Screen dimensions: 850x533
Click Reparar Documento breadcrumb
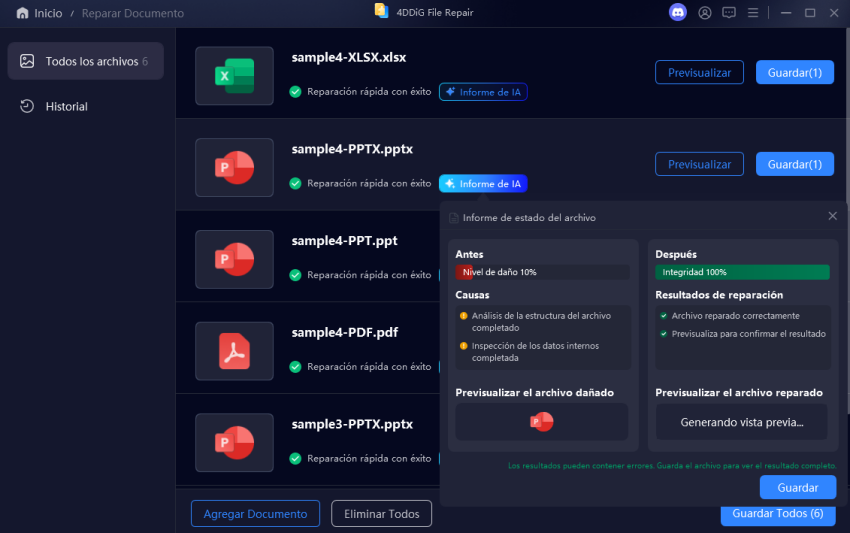pyautogui.click(x=133, y=13)
